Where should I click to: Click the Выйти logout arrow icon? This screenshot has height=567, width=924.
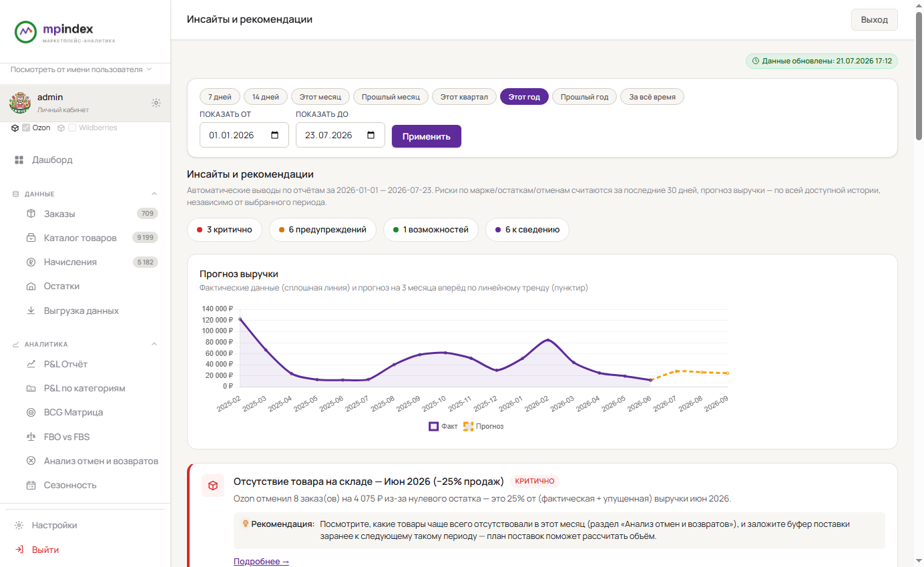[19, 550]
